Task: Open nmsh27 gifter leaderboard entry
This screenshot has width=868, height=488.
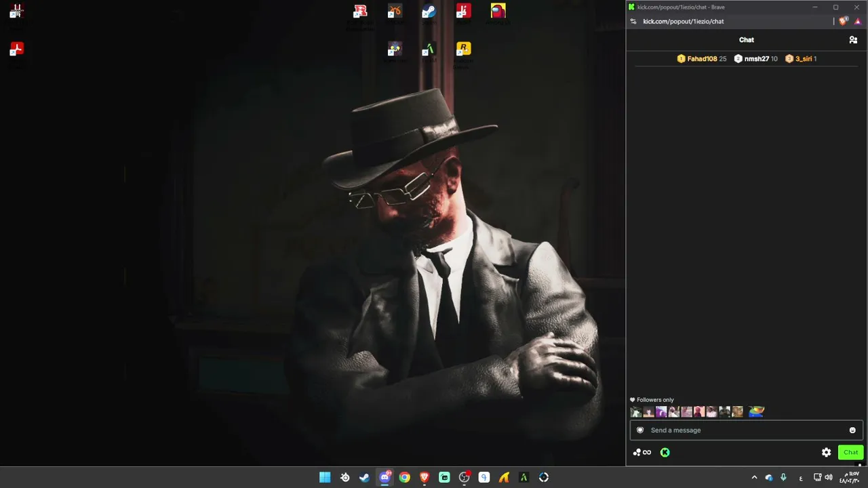Action: pyautogui.click(x=755, y=59)
